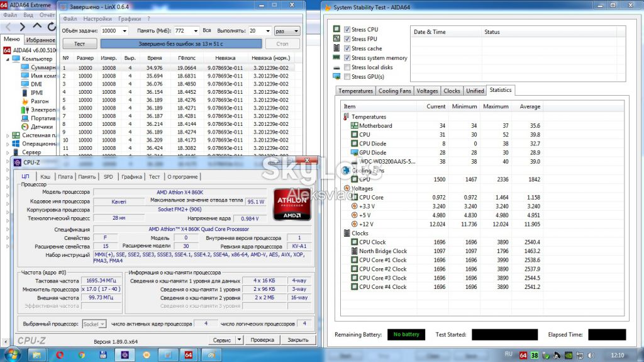Click the green 38 temperature tray icon

tap(535, 356)
